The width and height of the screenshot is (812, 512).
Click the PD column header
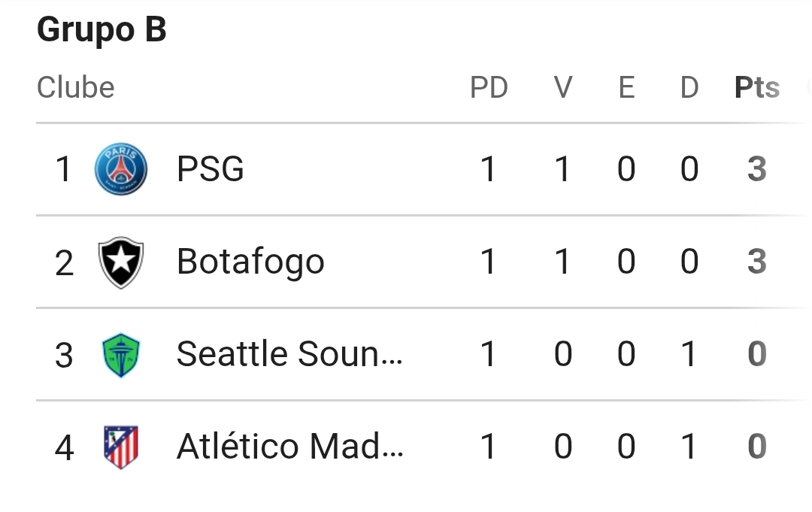coord(489,88)
